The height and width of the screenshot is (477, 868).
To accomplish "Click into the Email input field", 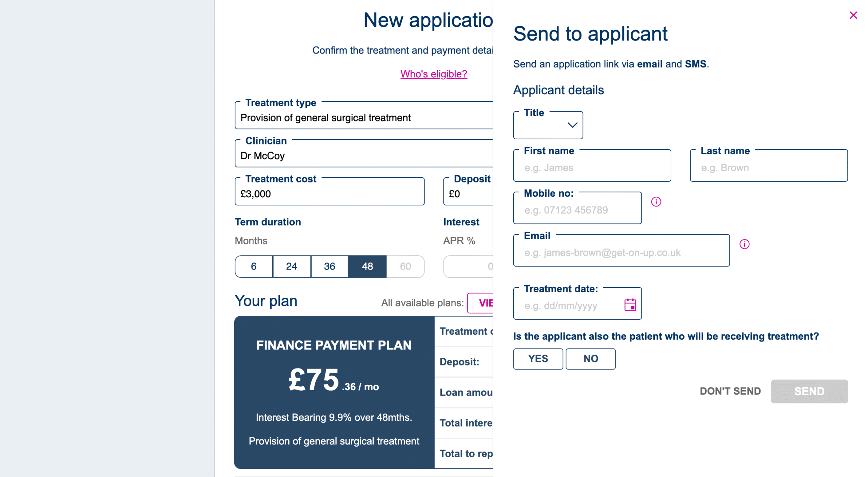I will click(x=621, y=253).
